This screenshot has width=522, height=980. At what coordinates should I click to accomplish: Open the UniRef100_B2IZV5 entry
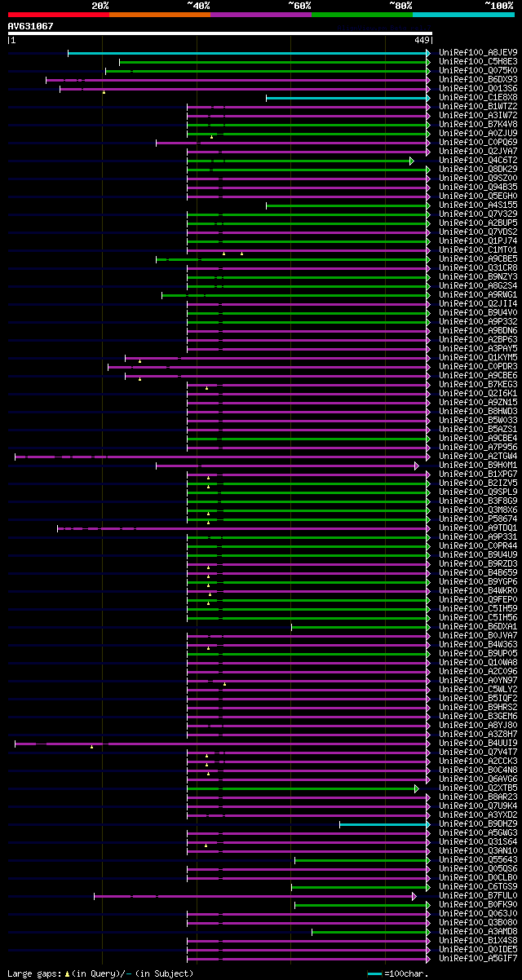point(478,483)
